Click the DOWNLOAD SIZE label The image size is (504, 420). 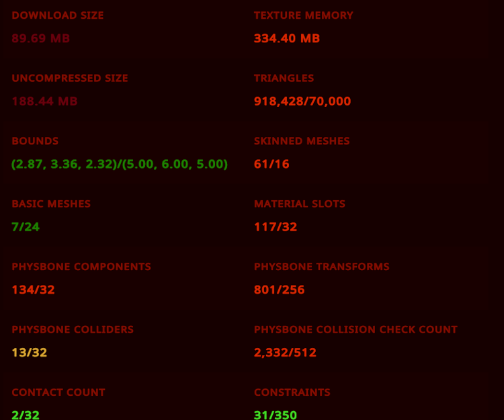click(58, 15)
